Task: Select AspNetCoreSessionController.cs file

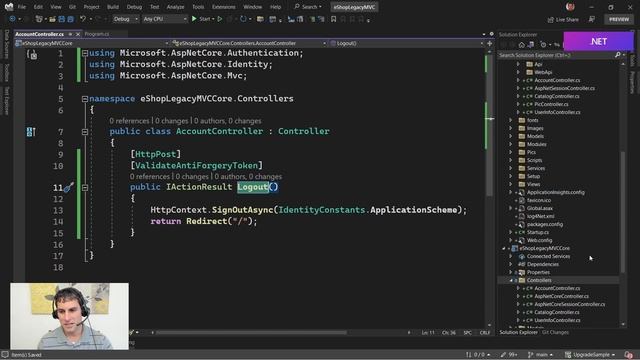Action: pos(569,304)
